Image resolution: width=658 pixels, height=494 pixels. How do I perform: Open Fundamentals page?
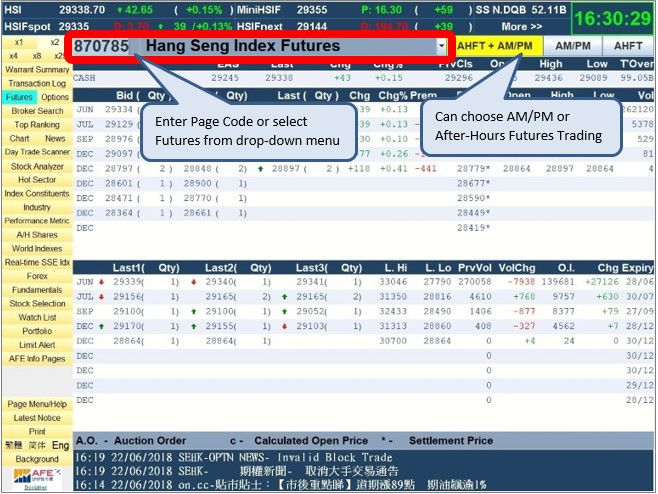pos(37,290)
